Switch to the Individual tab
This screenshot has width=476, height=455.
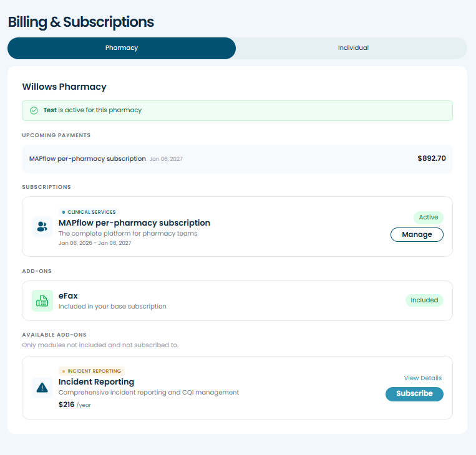click(353, 48)
